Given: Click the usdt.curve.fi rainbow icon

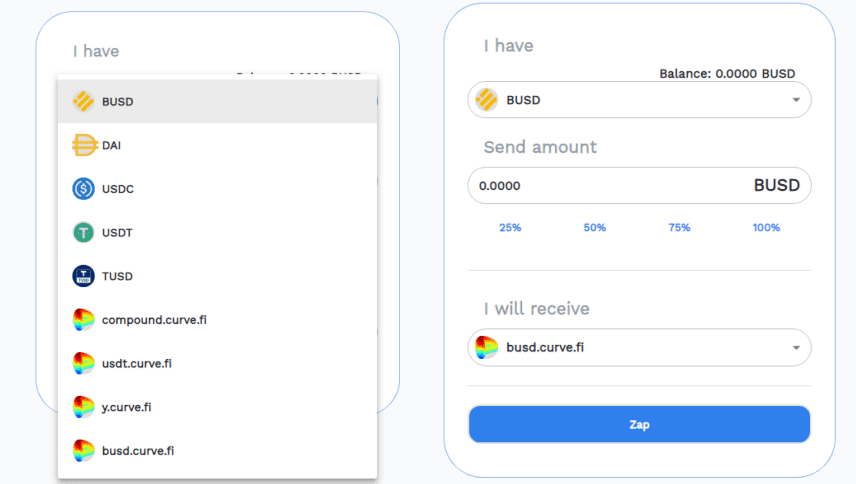Looking at the screenshot, I should [x=84, y=363].
